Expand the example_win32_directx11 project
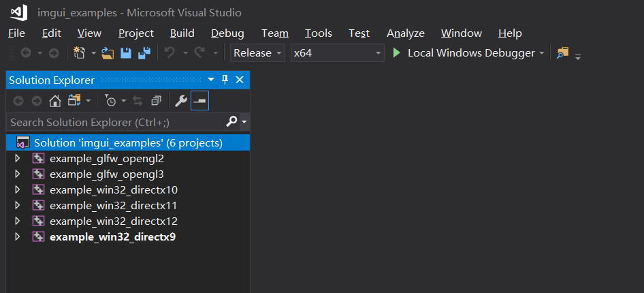The height and width of the screenshot is (293, 644). click(x=17, y=205)
